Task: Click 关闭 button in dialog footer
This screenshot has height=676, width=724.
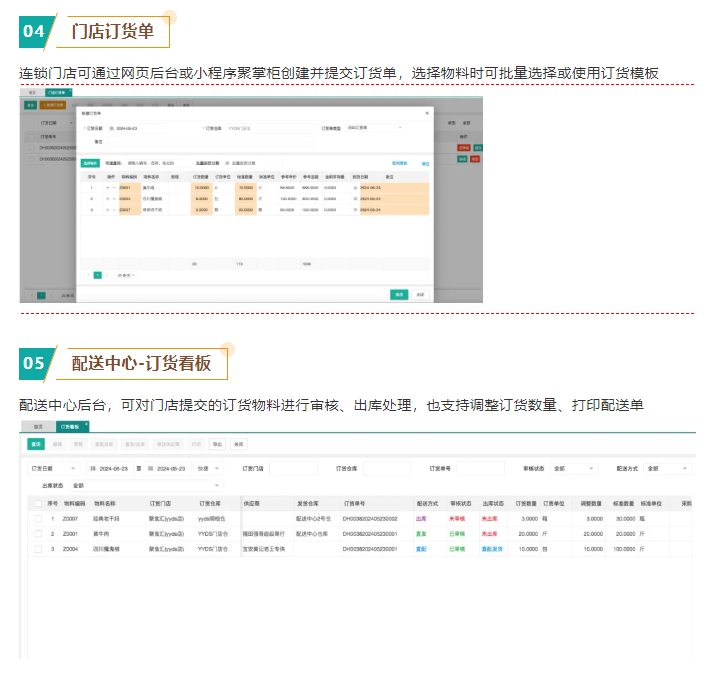Action: (x=420, y=295)
